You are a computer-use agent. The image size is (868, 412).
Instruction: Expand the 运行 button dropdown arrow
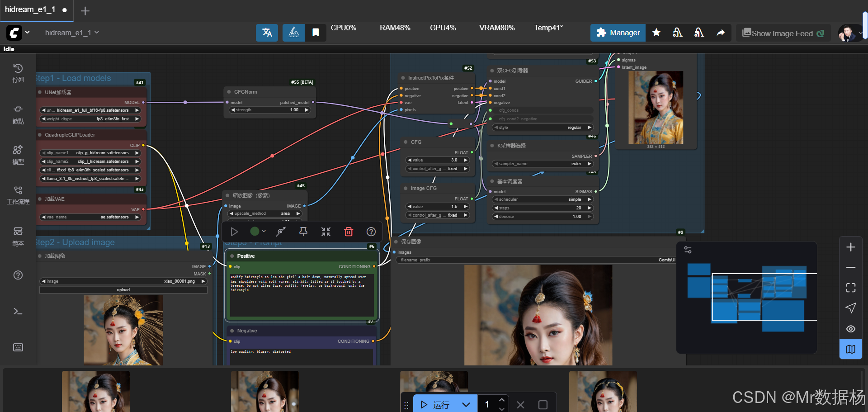[x=466, y=405]
